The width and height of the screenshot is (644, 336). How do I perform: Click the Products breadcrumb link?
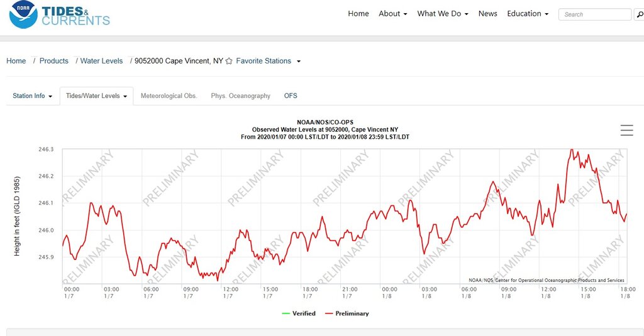click(x=53, y=61)
